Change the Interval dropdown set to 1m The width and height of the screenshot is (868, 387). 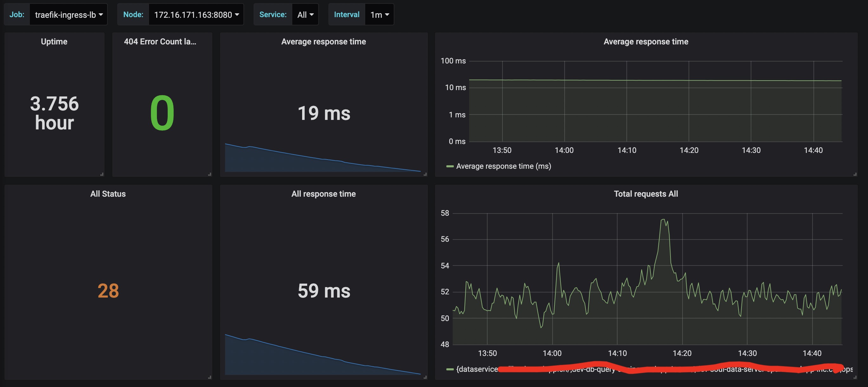point(379,15)
